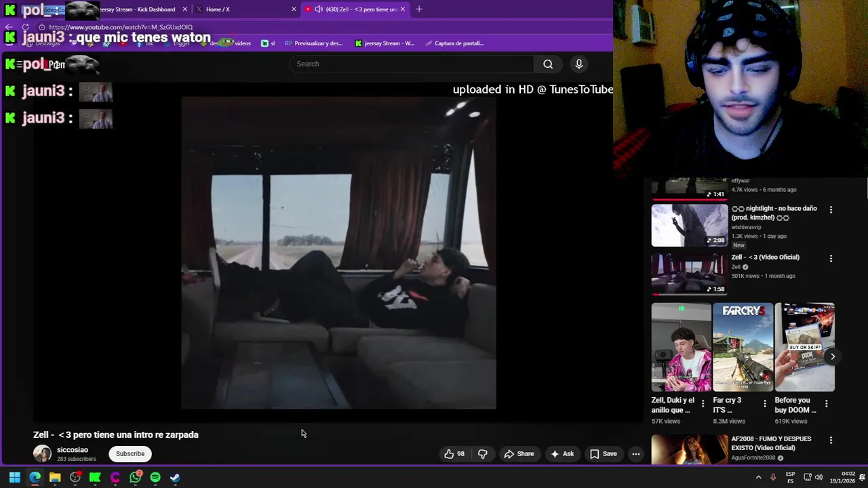Open Spotify from taskbar

coord(155,477)
